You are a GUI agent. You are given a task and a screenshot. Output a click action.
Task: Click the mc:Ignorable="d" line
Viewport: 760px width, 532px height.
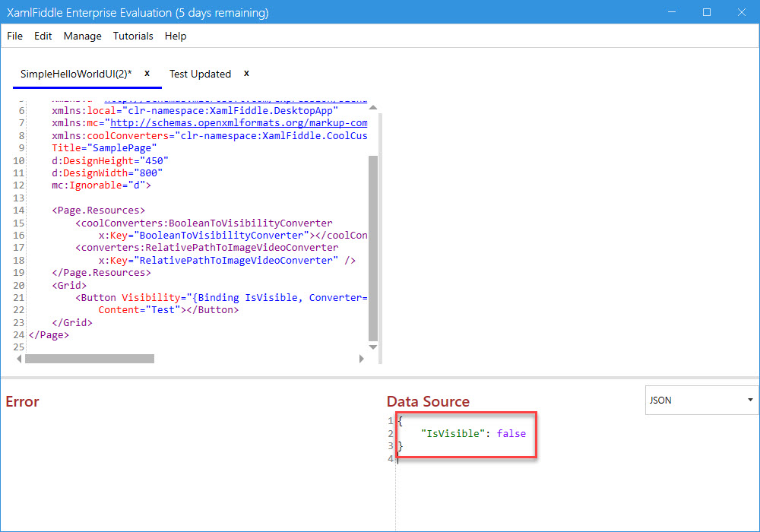coord(101,185)
